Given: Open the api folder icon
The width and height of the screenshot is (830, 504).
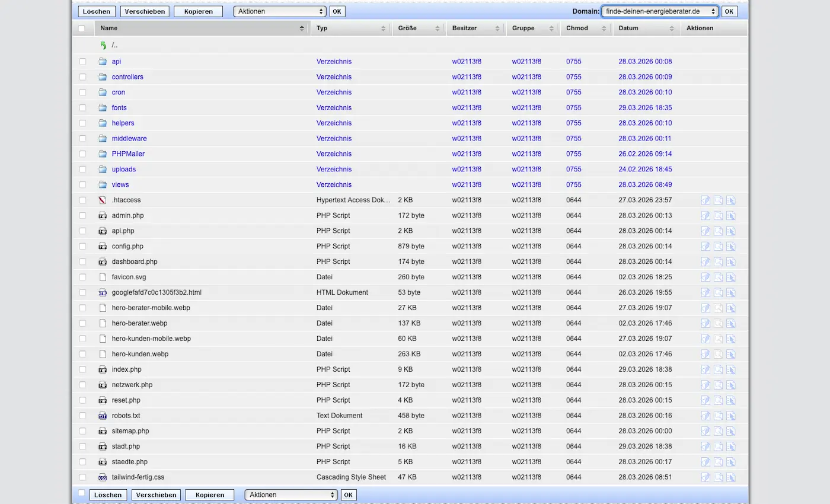Looking at the screenshot, I should pos(103,61).
